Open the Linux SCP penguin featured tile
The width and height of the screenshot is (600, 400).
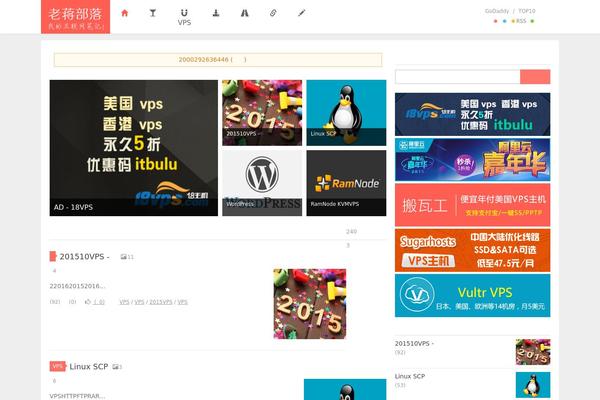[346, 113]
